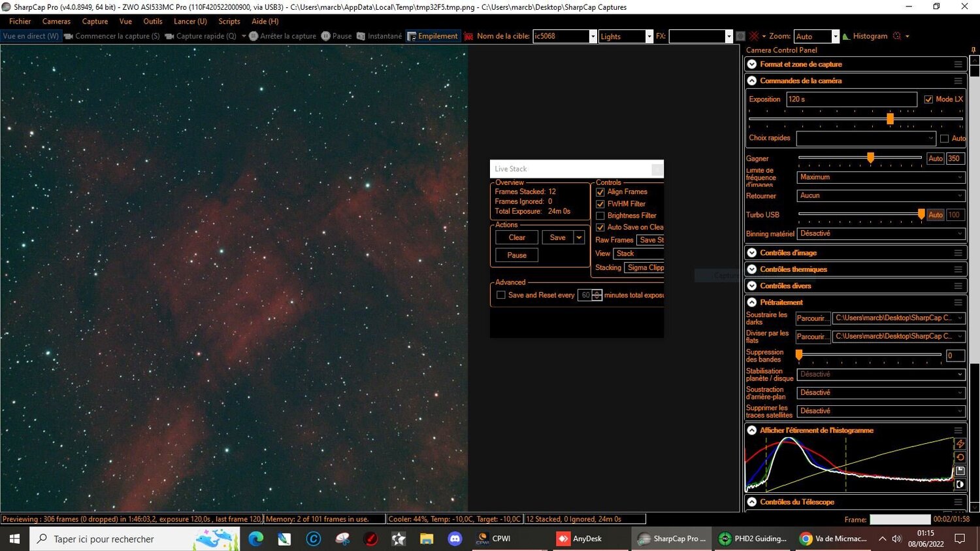This screenshot has width=980, height=551.
Task: Expand the Contrôles divers section
Action: [752, 286]
